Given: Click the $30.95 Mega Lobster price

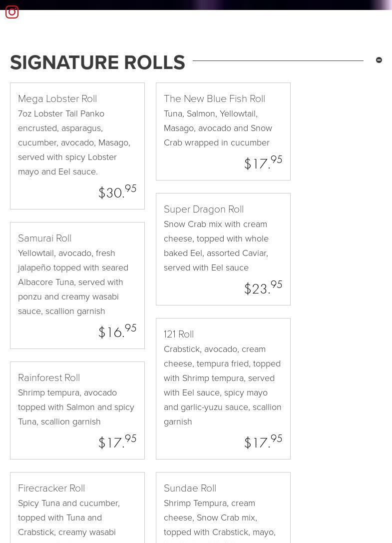Looking at the screenshot, I should [x=117, y=191].
